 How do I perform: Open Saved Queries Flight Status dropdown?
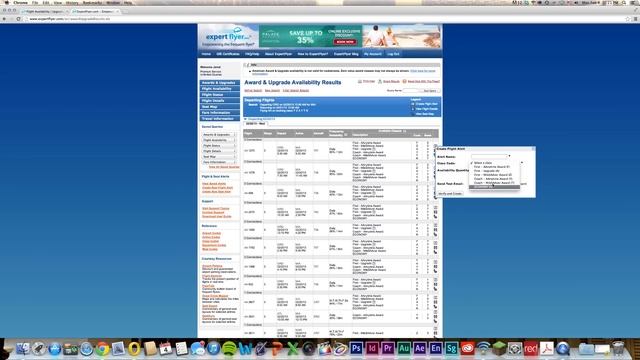point(219,146)
